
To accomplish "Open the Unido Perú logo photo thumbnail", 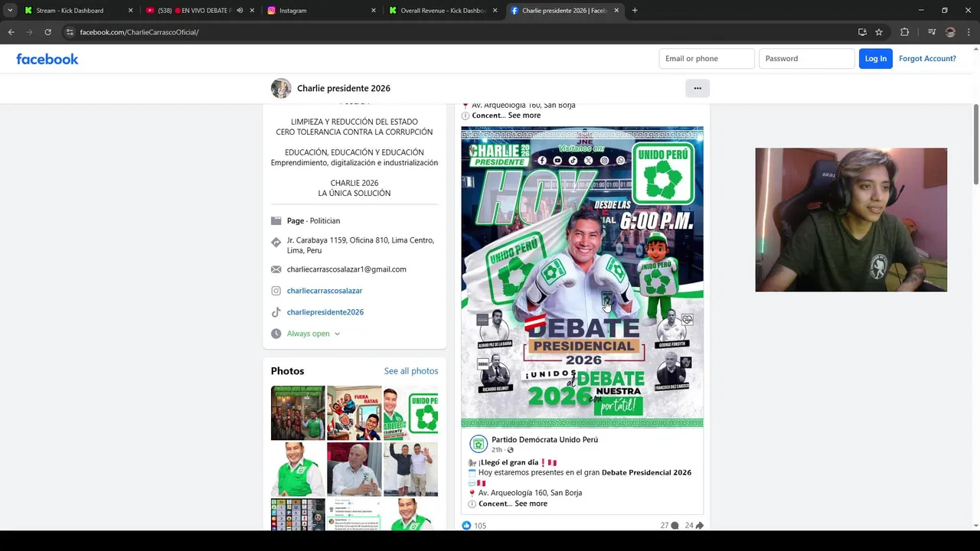I will (411, 413).
